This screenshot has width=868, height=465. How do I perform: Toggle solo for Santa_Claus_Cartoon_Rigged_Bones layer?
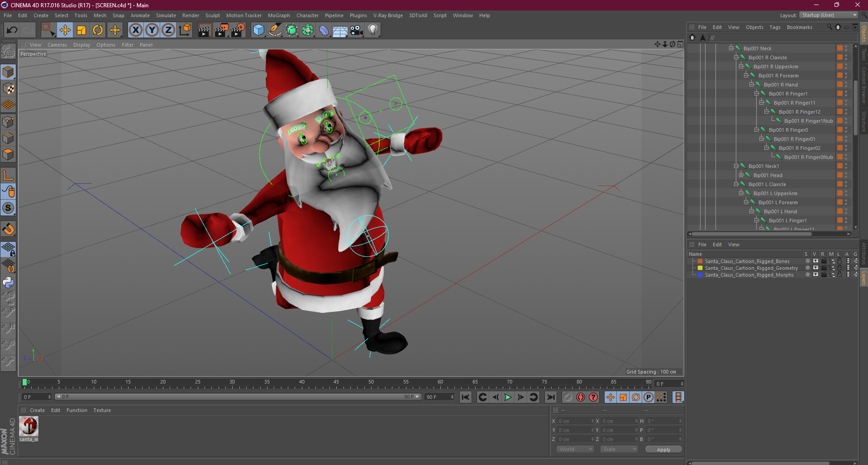807,261
